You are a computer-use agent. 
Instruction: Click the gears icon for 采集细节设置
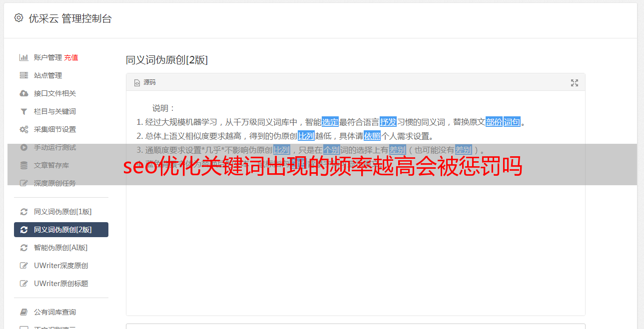(x=23, y=129)
